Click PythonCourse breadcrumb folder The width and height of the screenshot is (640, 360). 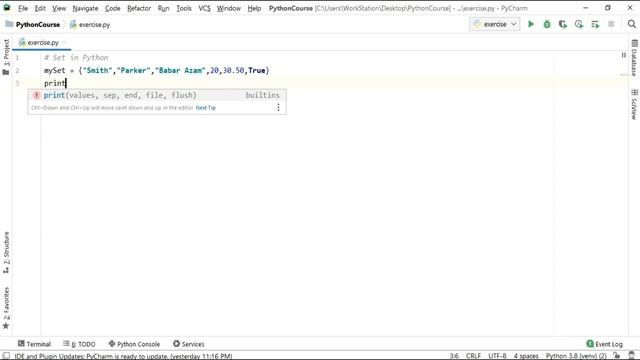click(33, 24)
